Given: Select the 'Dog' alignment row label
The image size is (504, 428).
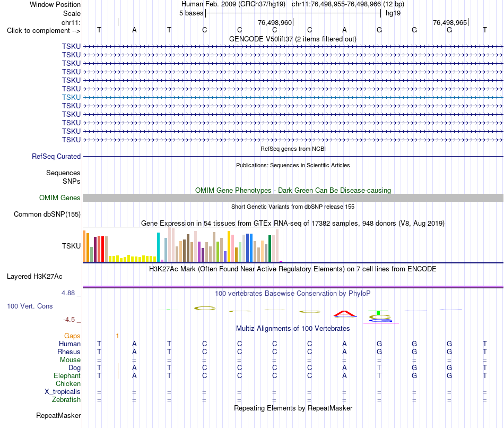Looking at the screenshot, I should pos(74,368).
